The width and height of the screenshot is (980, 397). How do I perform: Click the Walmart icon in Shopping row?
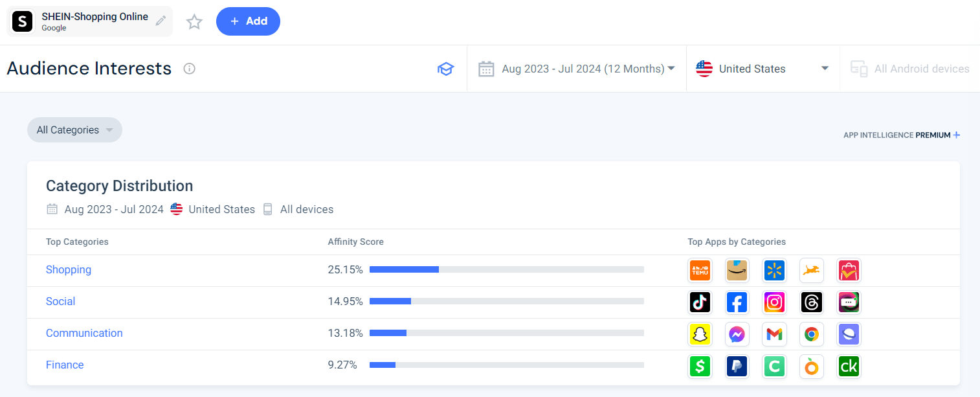click(x=774, y=270)
